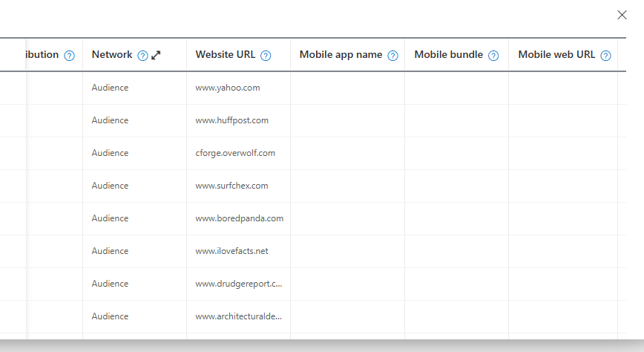This screenshot has height=352, width=644.
Task: Click Audience in the www.yahoo.com row
Action: tap(110, 88)
